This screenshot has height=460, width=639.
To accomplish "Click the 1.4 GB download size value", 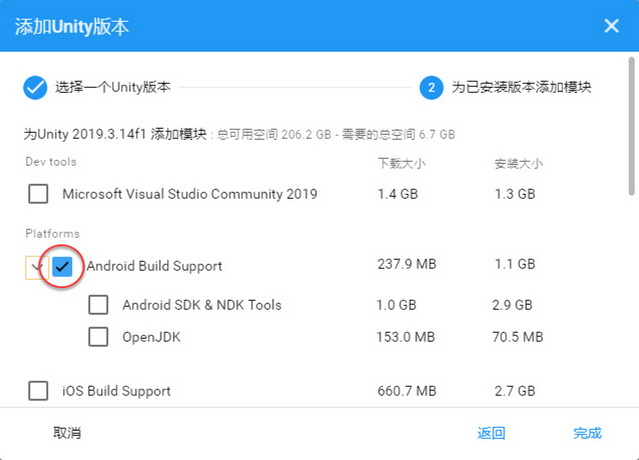I will 398,194.
